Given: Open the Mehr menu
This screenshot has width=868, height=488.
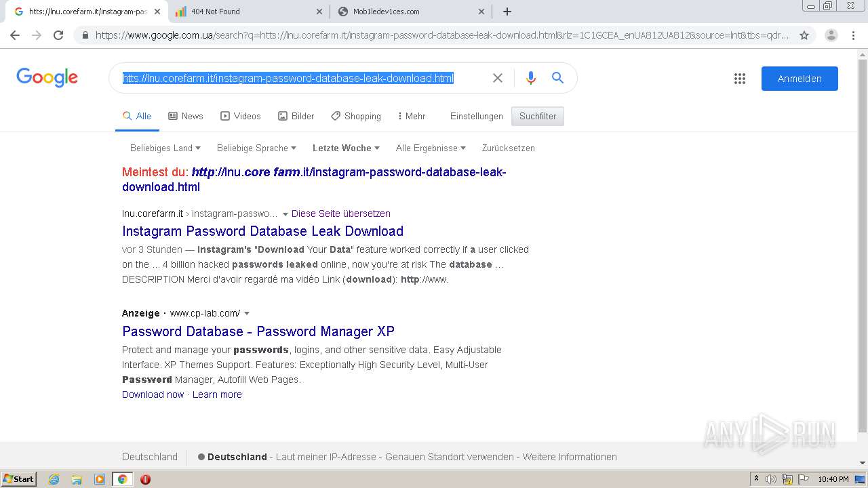Looking at the screenshot, I should pos(412,116).
